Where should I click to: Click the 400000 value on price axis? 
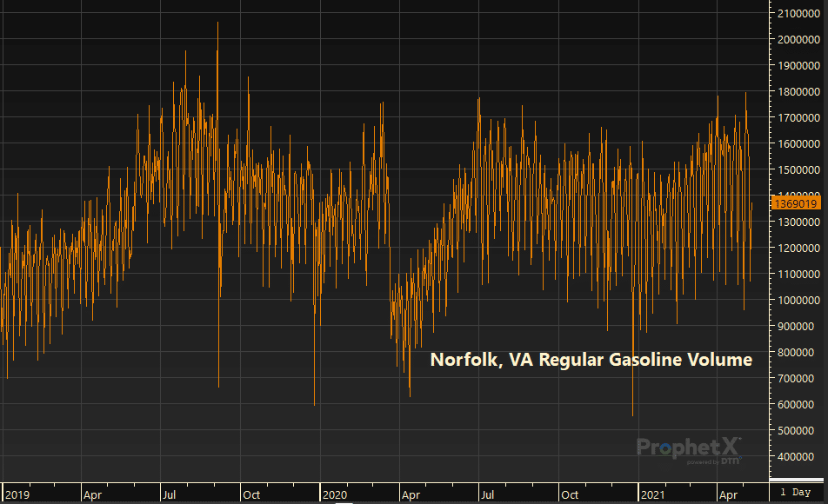[x=796, y=457]
